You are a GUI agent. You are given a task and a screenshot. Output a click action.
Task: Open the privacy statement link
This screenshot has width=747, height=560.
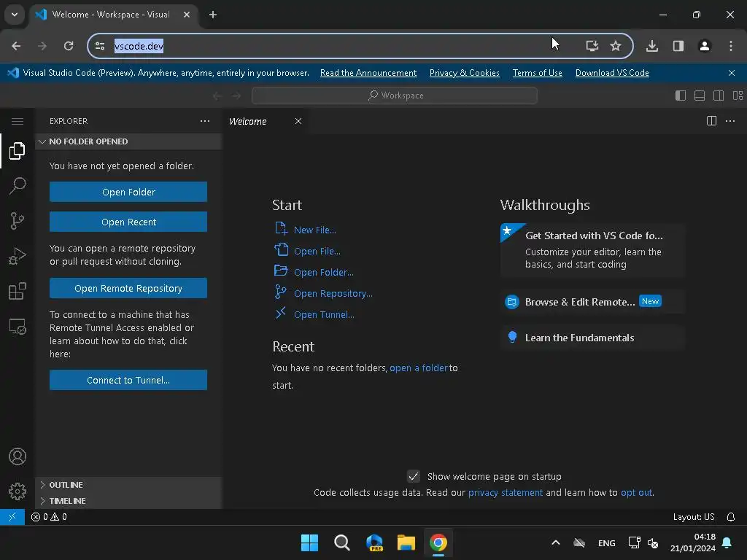[x=505, y=492]
